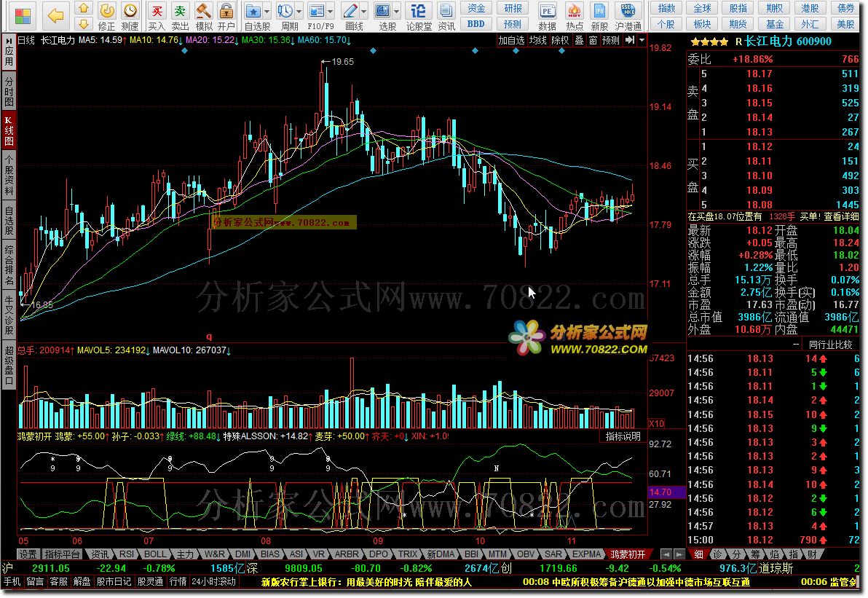Image resolution: width=868 pixels, height=598 pixels.
Task: Open the 数据 PE data icon
Action: pos(547,16)
